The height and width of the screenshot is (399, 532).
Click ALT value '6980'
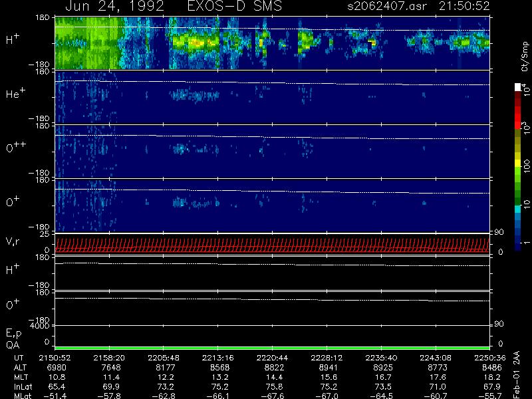coord(57,368)
